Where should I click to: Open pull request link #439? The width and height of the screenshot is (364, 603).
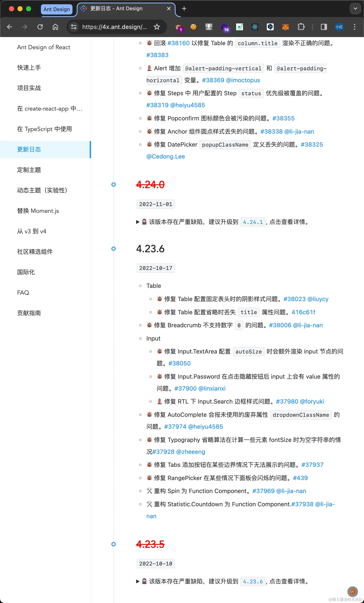[x=300, y=478]
